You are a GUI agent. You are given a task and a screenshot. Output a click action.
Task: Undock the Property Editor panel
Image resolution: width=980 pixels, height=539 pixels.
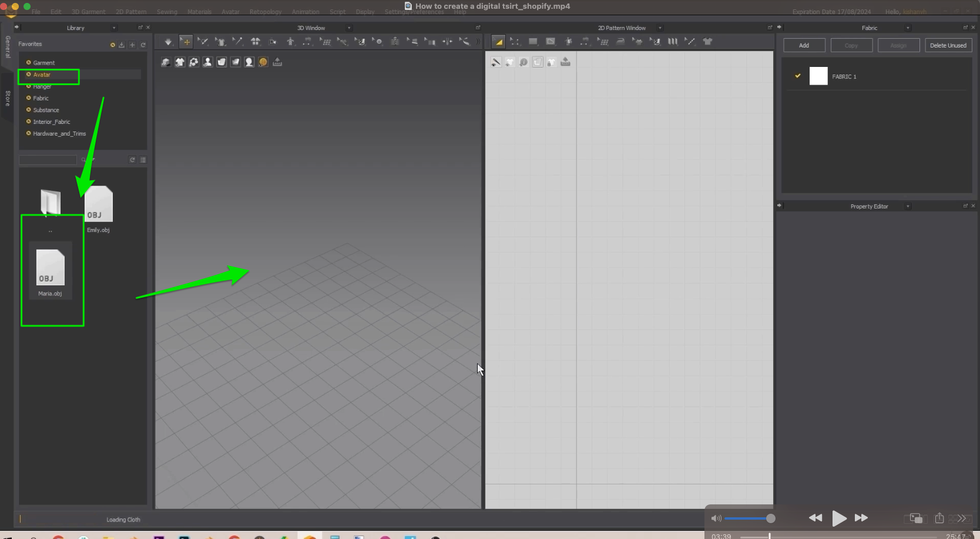(x=965, y=206)
